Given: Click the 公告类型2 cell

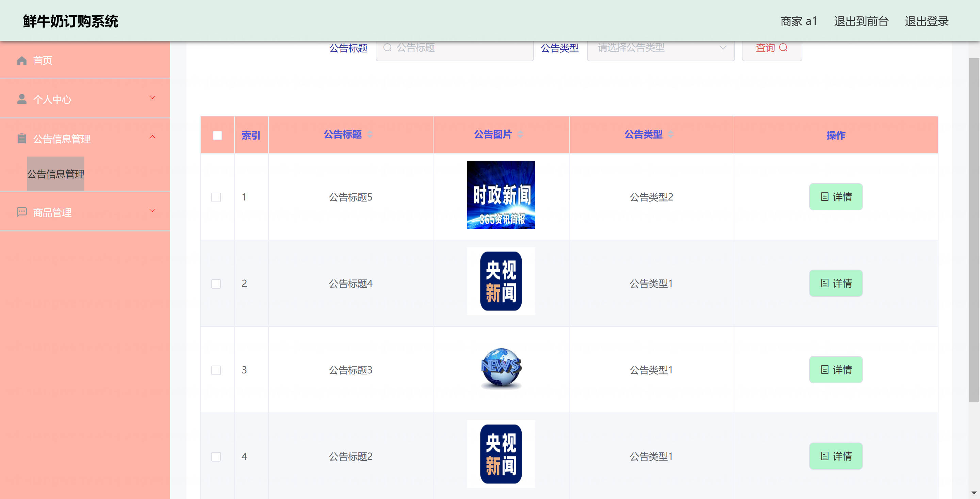Looking at the screenshot, I should coord(651,197).
